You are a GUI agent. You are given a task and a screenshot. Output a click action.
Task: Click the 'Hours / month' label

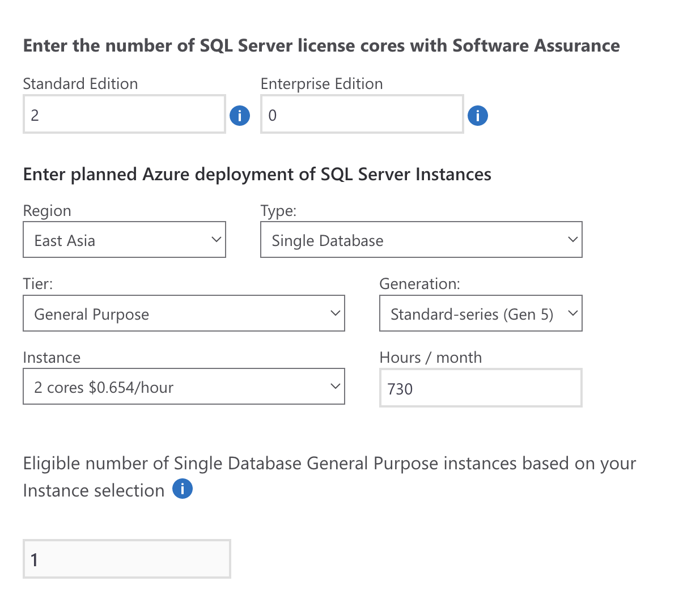(x=431, y=358)
